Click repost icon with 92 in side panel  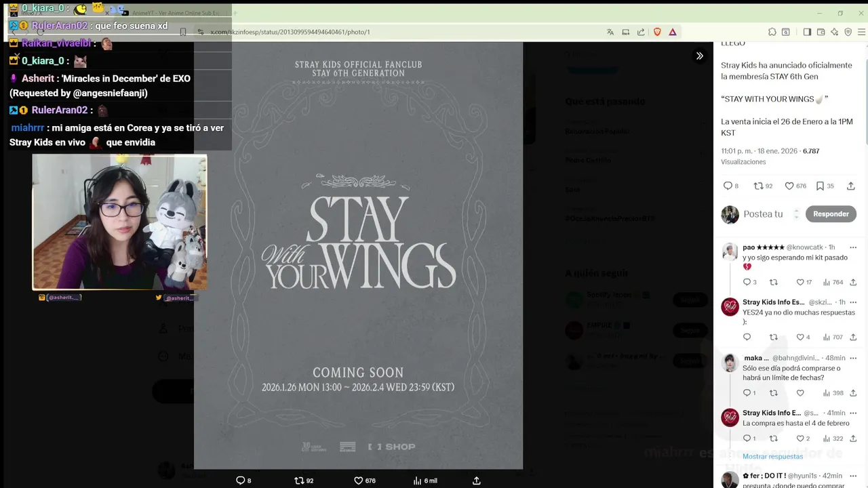tap(759, 186)
